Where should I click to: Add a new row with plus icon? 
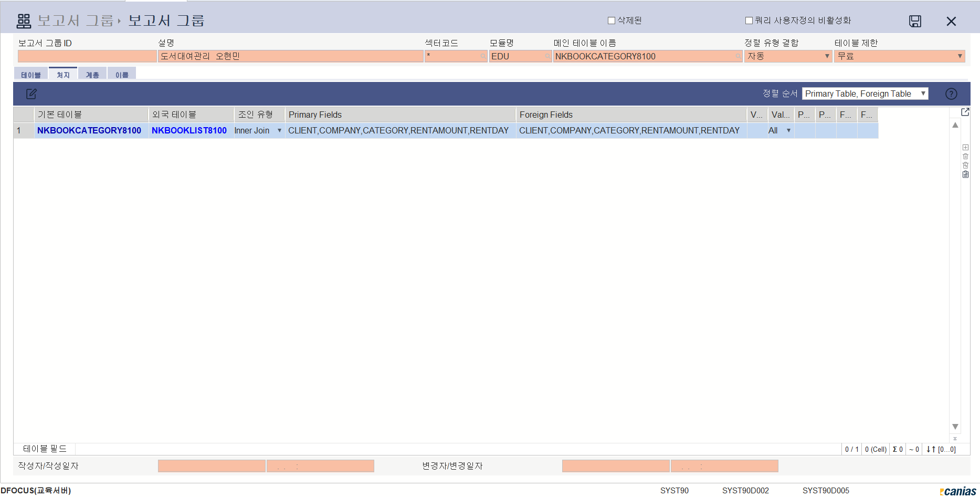point(965,148)
